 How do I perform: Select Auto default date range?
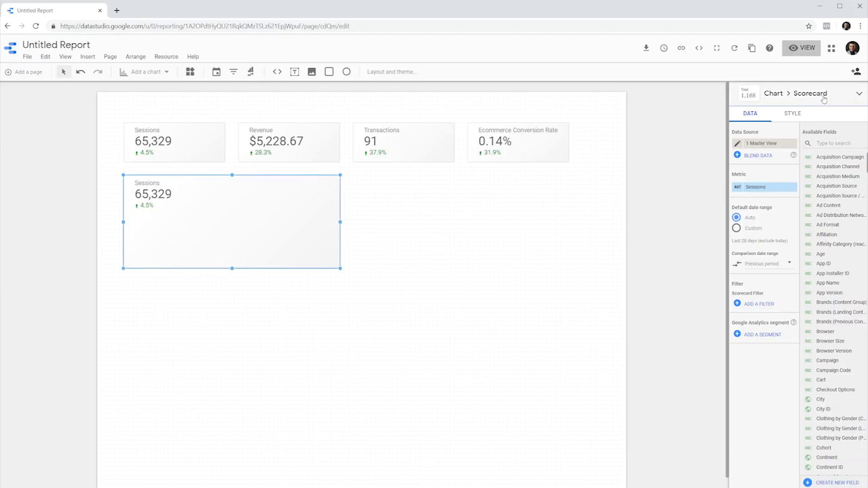pos(736,217)
